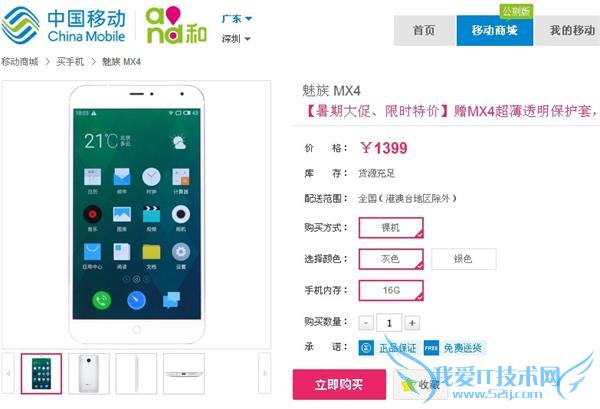This screenshot has height=409, width=600.
Task: Increase purchase quantity with plus button
Action: tap(412, 323)
